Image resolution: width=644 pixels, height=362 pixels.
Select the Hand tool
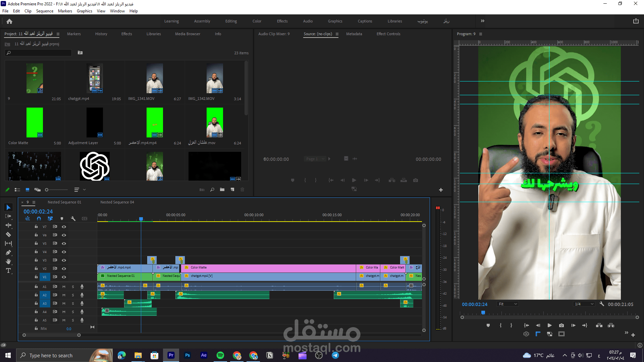point(8,261)
